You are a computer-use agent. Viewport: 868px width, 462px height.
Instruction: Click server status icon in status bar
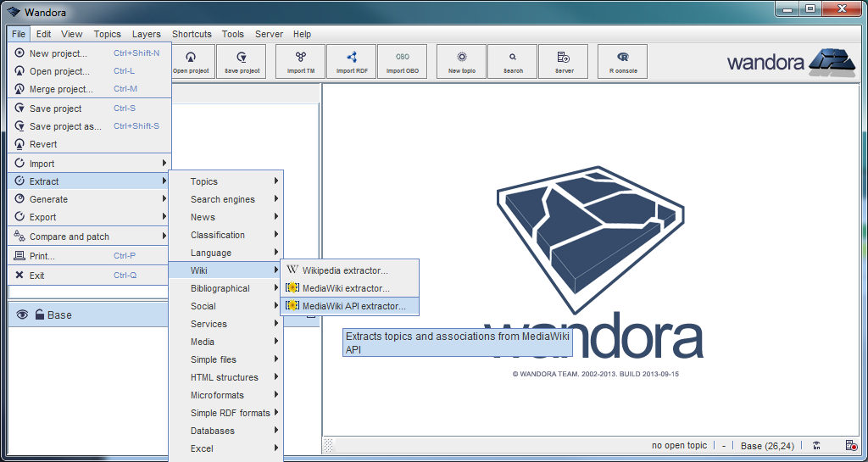coord(850,446)
